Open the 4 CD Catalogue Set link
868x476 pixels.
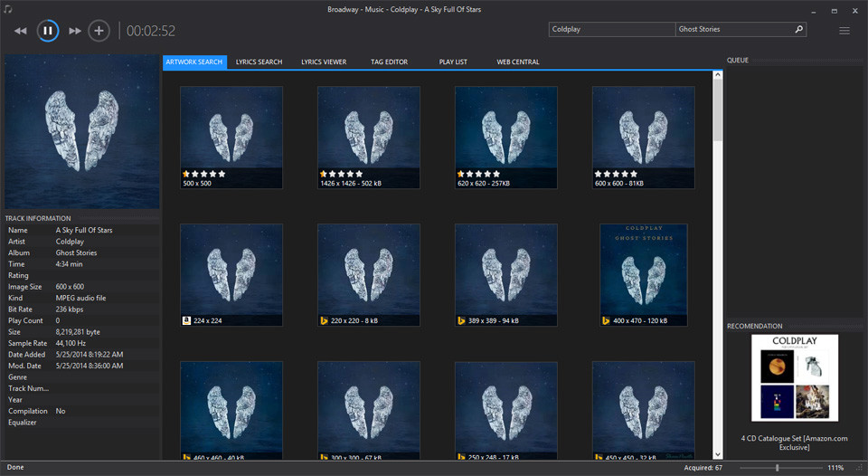point(795,443)
